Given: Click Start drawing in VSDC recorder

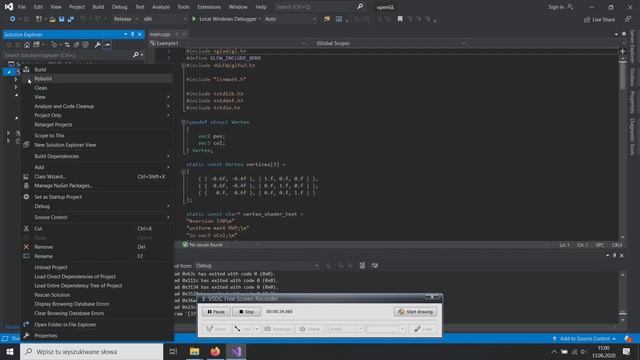Looking at the screenshot, I should tap(416, 312).
